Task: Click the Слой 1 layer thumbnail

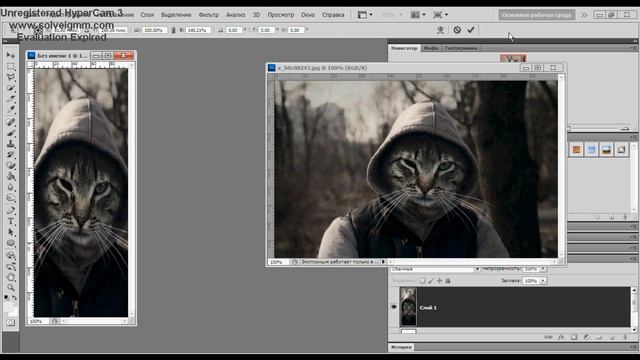Action: click(x=408, y=307)
